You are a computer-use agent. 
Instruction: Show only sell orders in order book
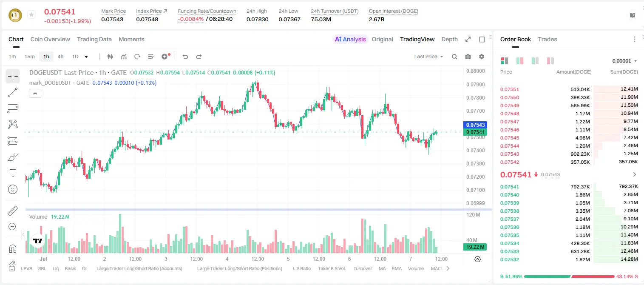550,61
